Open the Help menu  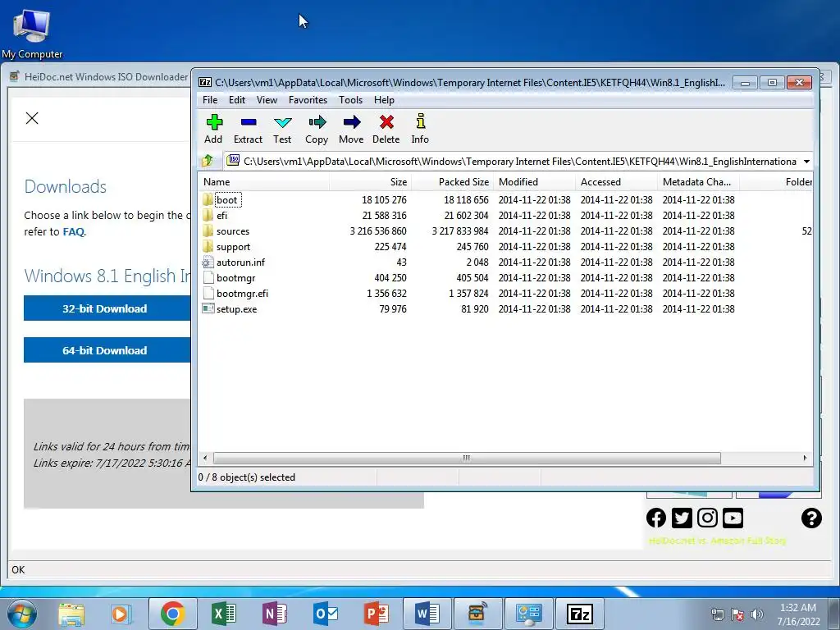pos(384,99)
